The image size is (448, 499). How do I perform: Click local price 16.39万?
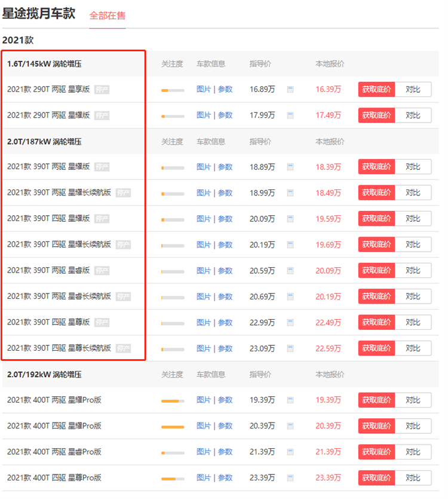pos(328,90)
